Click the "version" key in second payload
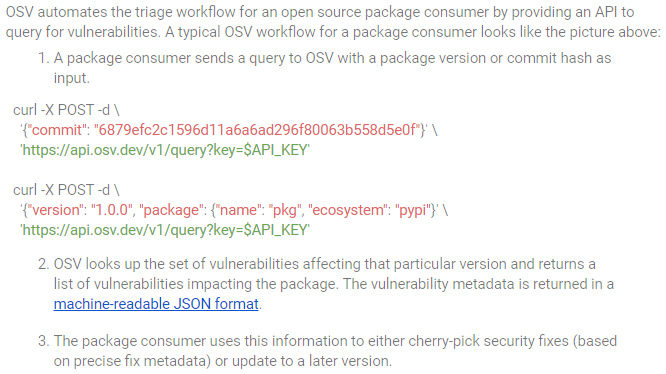The width and height of the screenshot is (666, 374). tap(56, 210)
